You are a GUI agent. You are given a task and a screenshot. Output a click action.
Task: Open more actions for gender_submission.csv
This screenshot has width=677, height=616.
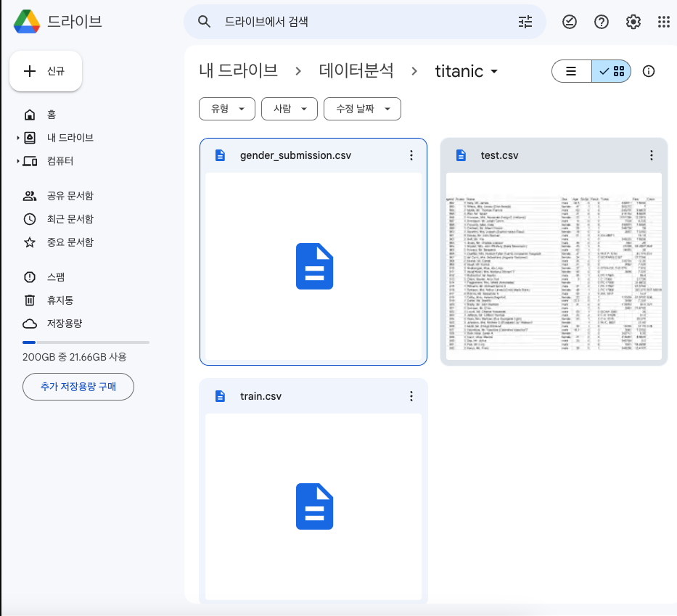coord(411,155)
